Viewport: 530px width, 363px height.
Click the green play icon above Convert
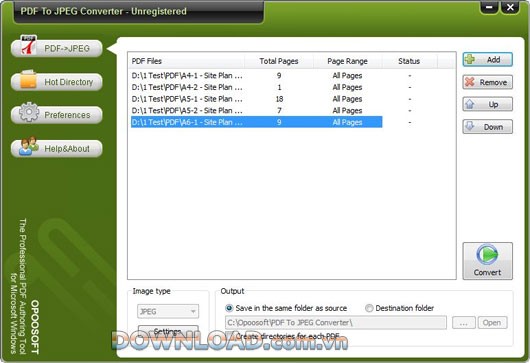point(487,254)
